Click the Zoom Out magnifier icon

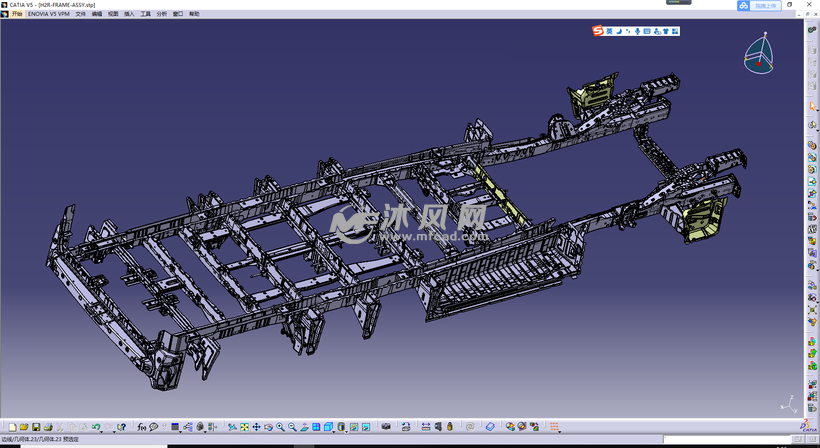292,427
